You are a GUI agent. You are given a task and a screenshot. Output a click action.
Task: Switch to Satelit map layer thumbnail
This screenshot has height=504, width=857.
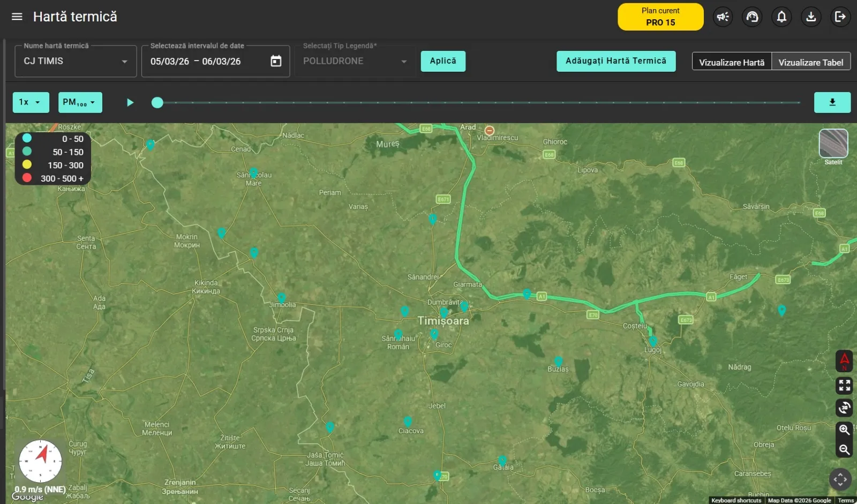pos(833,144)
